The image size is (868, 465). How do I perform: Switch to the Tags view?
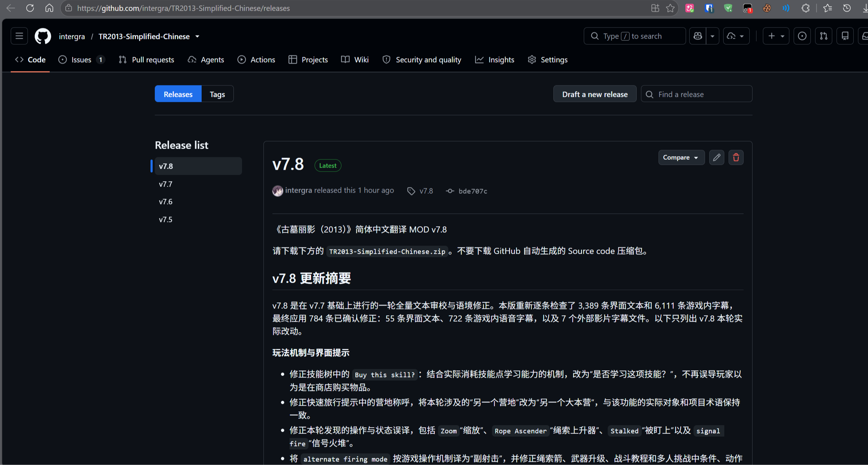point(217,94)
